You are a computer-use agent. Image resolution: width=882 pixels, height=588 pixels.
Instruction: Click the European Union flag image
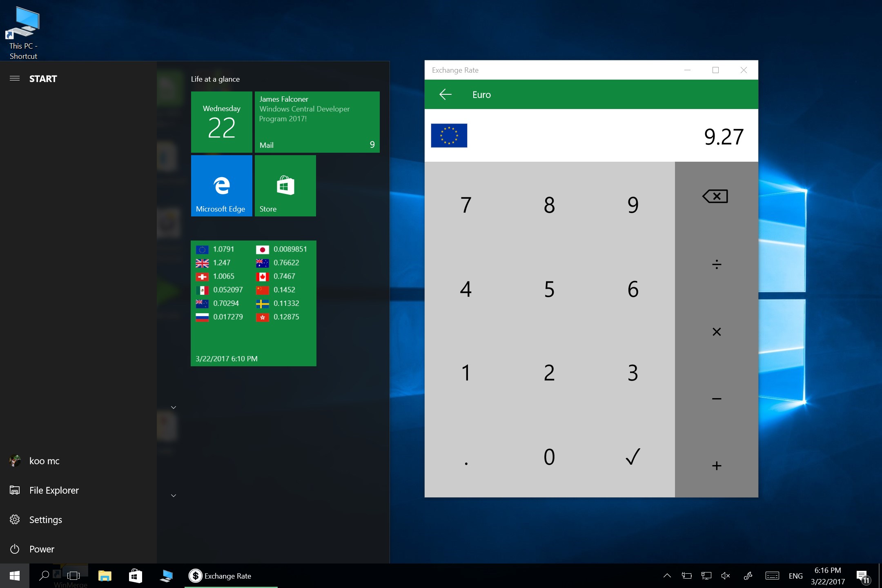click(x=449, y=136)
